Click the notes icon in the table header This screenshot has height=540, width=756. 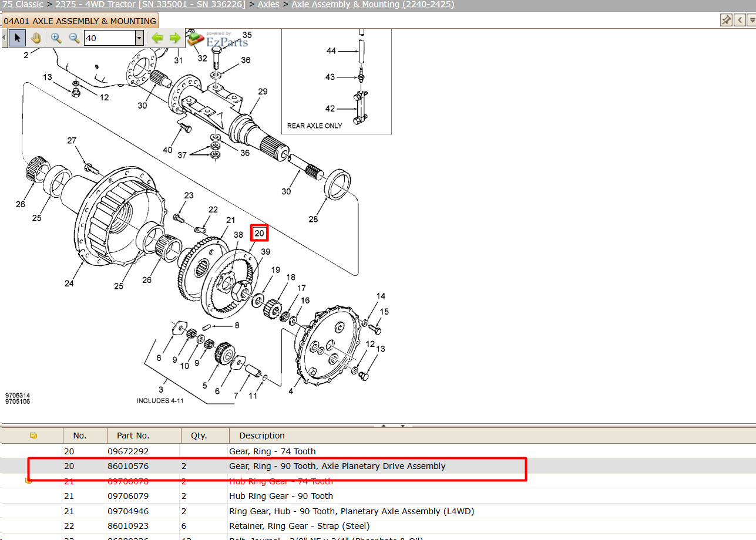coord(33,436)
